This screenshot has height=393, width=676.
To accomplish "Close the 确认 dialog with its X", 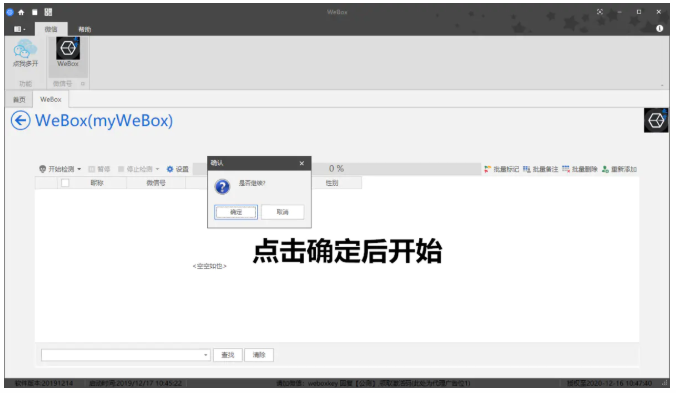I will pyautogui.click(x=302, y=163).
